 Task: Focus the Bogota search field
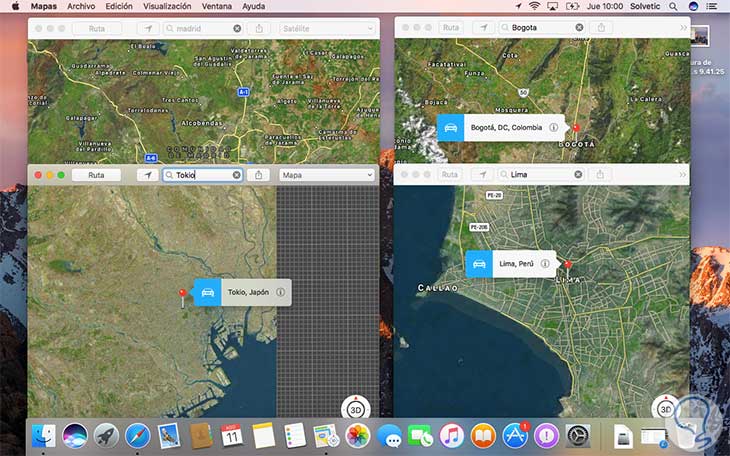[x=542, y=27]
